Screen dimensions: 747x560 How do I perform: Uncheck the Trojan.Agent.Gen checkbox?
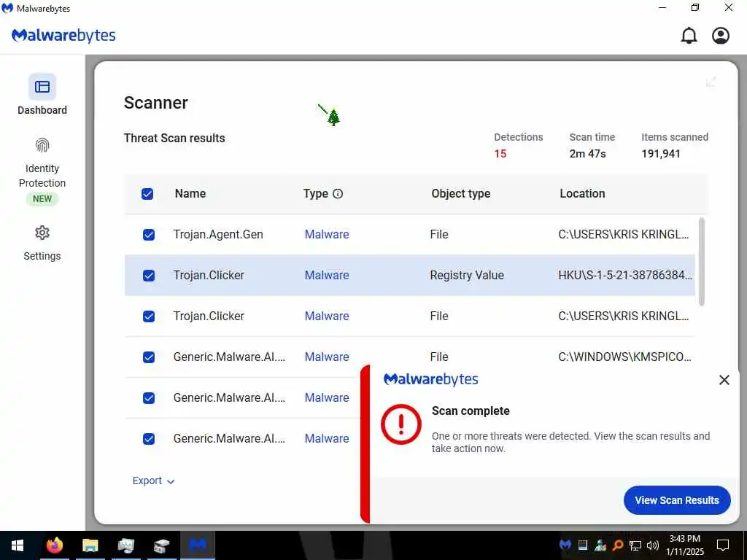pos(149,234)
